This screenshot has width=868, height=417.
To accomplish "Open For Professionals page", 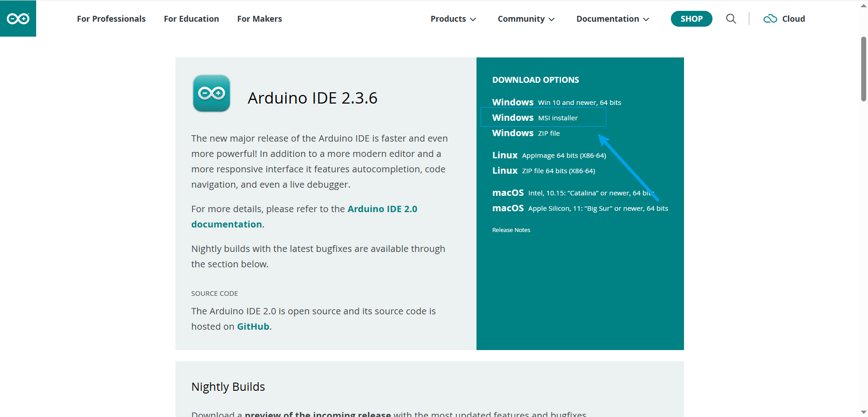I will pos(111,19).
